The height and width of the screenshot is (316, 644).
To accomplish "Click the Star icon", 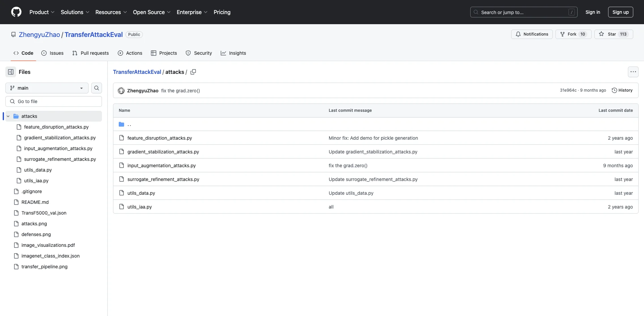I will [601, 34].
